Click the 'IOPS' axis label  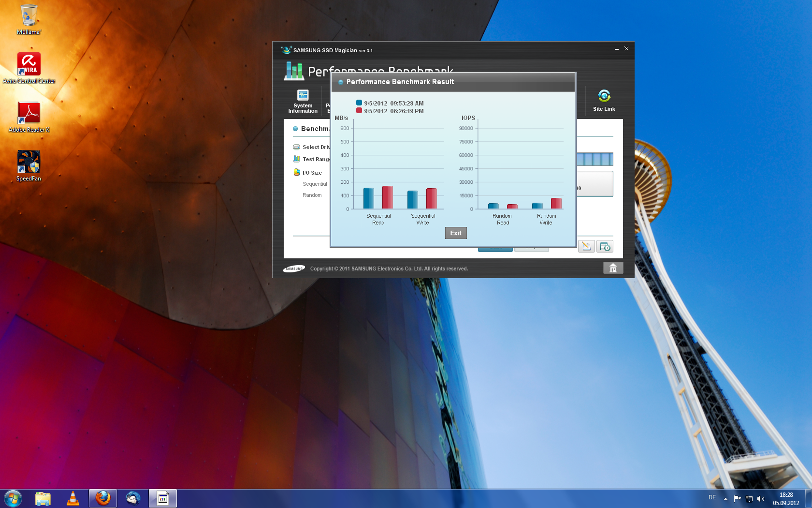tap(468, 118)
